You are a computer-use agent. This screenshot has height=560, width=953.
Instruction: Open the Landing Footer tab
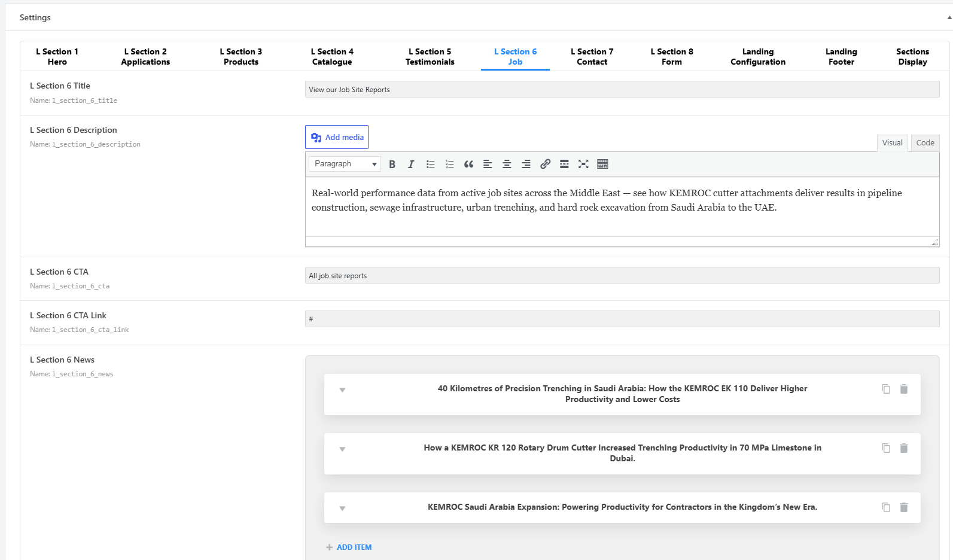point(841,57)
